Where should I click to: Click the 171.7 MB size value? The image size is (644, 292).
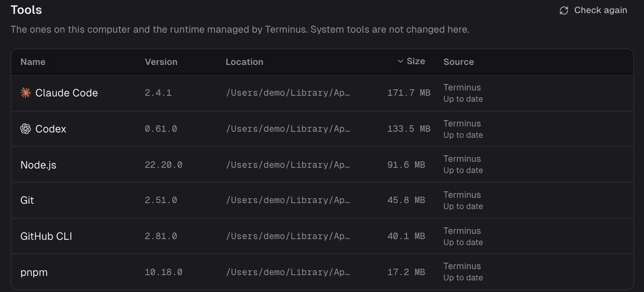click(409, 93)
